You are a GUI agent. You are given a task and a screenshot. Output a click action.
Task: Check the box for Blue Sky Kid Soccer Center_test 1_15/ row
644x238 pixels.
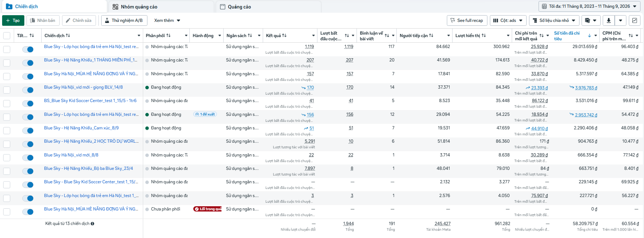coord(7,185)
